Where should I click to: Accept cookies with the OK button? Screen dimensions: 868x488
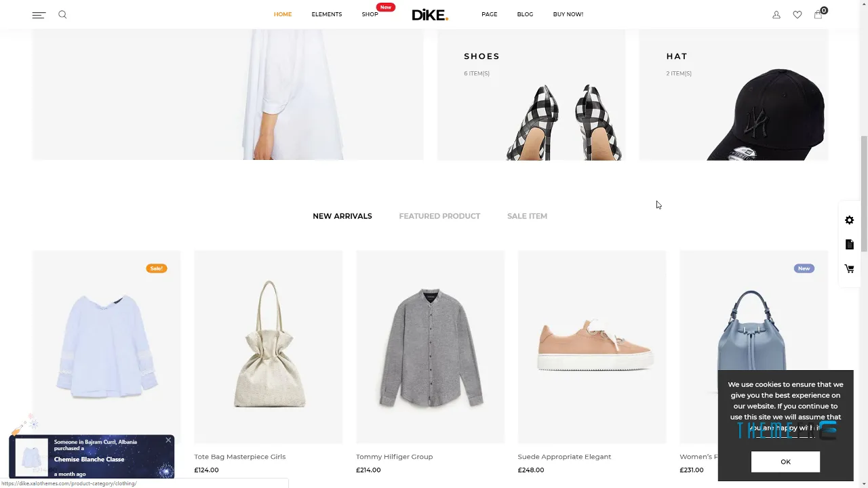pyautogui.click(x=785, y=462)
